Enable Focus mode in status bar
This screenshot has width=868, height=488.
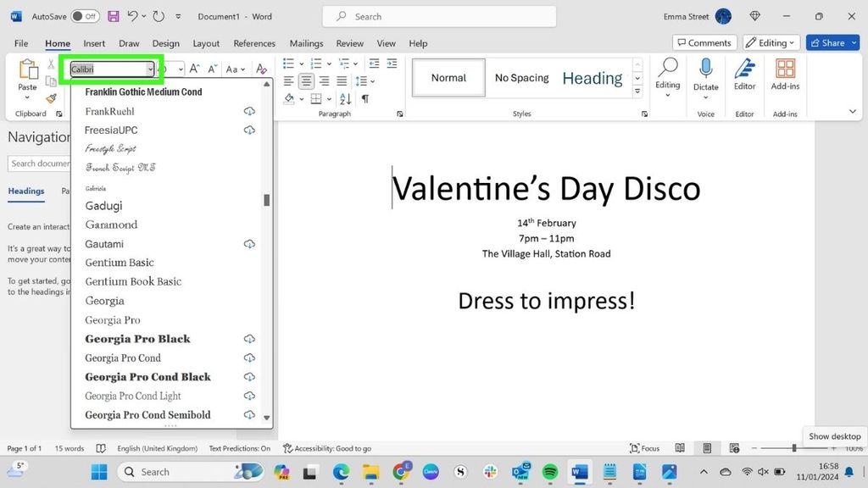pos(645,448)
